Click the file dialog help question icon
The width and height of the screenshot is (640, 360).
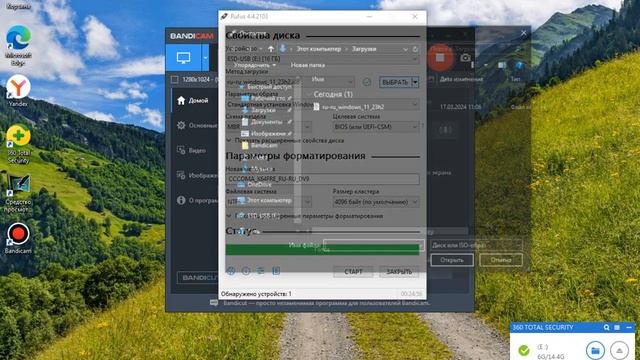pyautogui.click(x=519, y=65)
